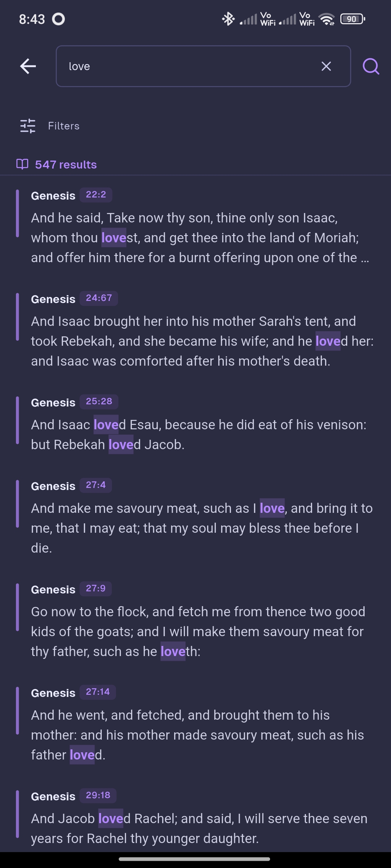Open the Genesis 22:2 verse badge
Screen dimensions: 391x868
[95, 195]
